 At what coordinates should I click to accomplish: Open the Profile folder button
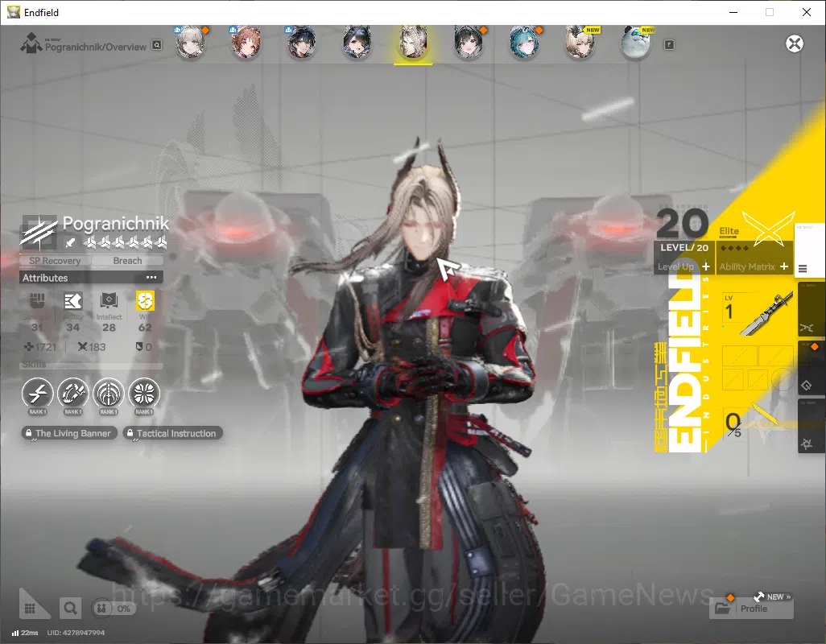752,609
